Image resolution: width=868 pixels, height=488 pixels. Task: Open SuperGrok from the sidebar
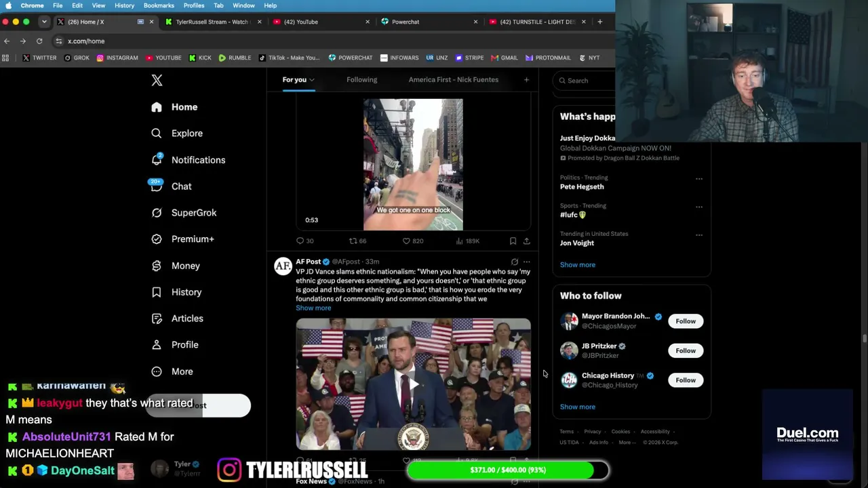coord(184,213)
